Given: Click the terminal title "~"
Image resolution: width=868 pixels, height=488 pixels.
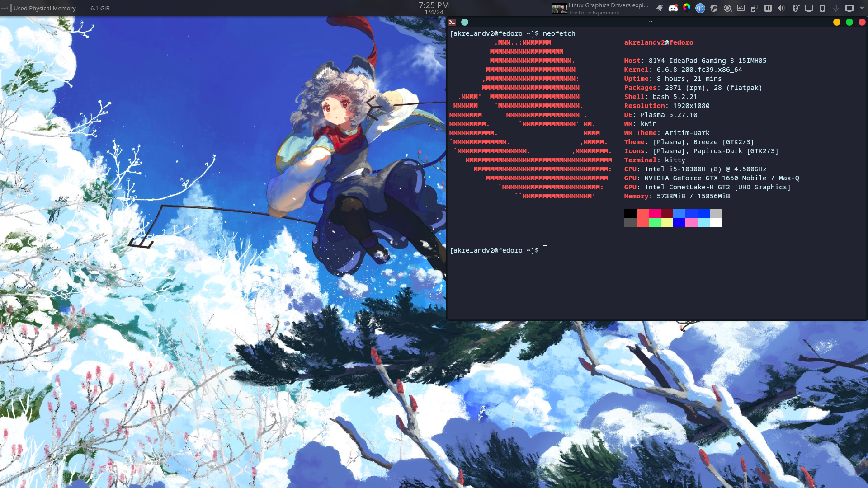Looking at the screenshot, I should [651, 21].
